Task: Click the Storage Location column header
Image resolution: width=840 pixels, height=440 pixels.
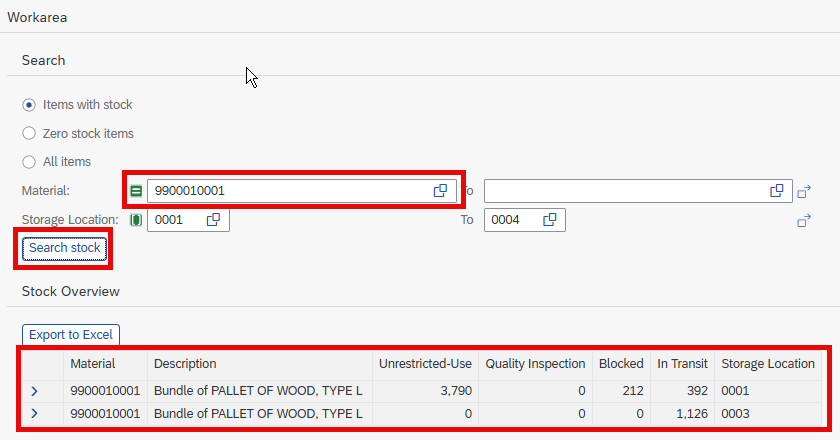Action: (x=768, y=364)
